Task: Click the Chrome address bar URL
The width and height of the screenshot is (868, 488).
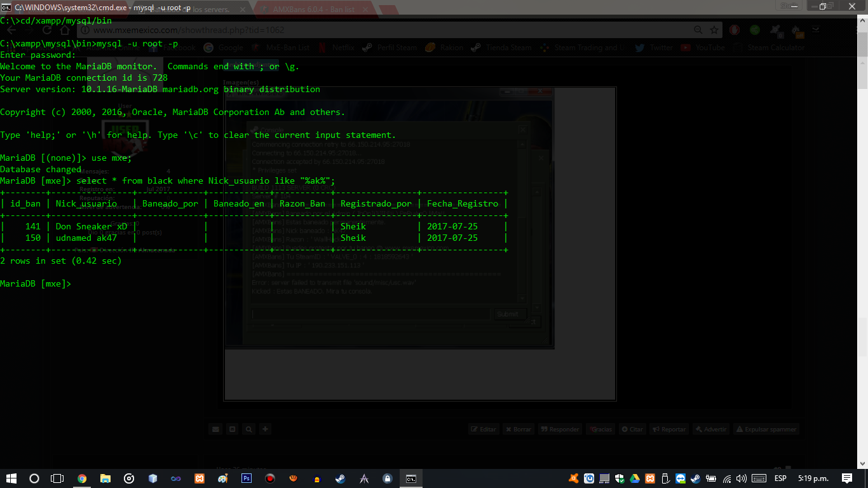Action: point(189,30)
